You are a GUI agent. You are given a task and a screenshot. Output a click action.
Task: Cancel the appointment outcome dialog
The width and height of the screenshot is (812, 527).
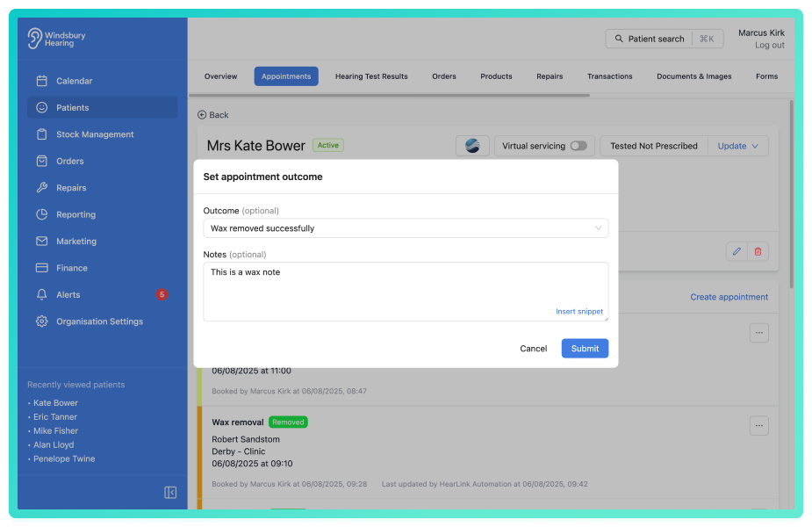(x=534, y=348)
